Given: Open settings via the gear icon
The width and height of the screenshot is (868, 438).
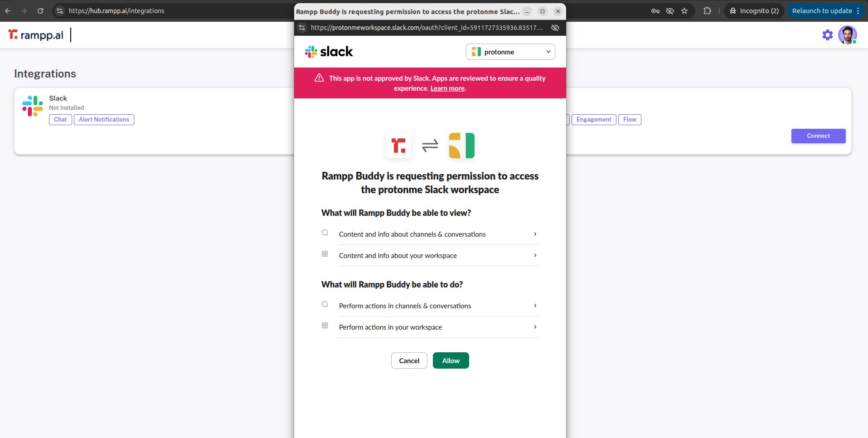Looking at the screenshot, I should (x=827, y=35).
